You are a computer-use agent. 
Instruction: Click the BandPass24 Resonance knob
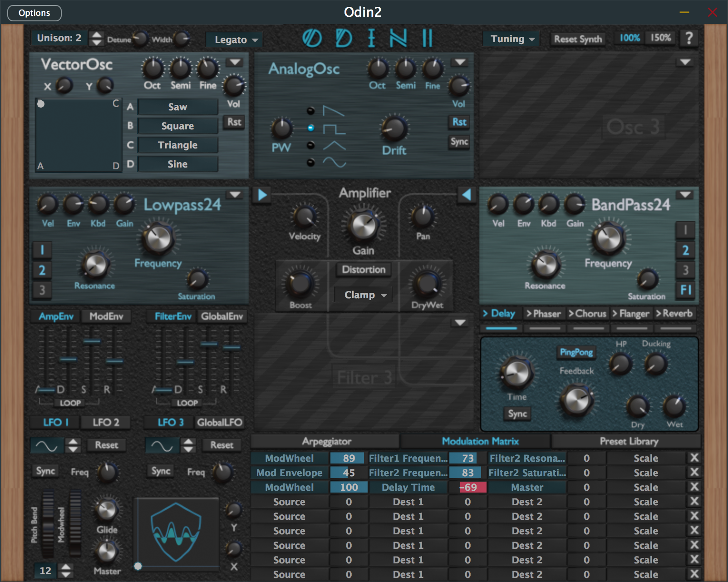click(546, 266)
